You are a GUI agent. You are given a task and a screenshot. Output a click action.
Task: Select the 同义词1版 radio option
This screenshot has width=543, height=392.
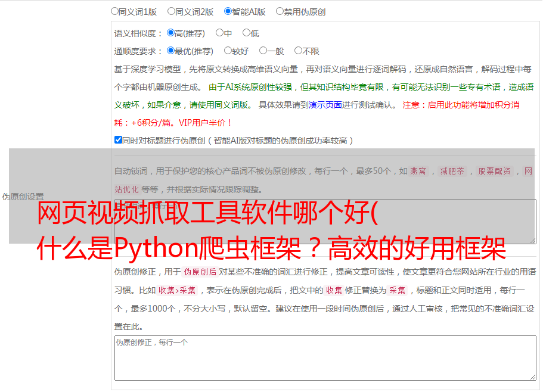coord(115,11)
